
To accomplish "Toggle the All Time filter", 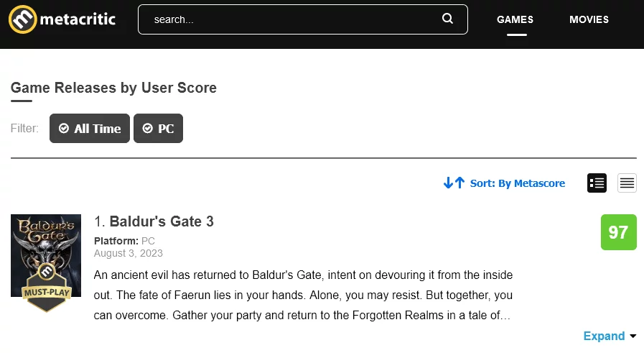I will click(x=90, y=129).
